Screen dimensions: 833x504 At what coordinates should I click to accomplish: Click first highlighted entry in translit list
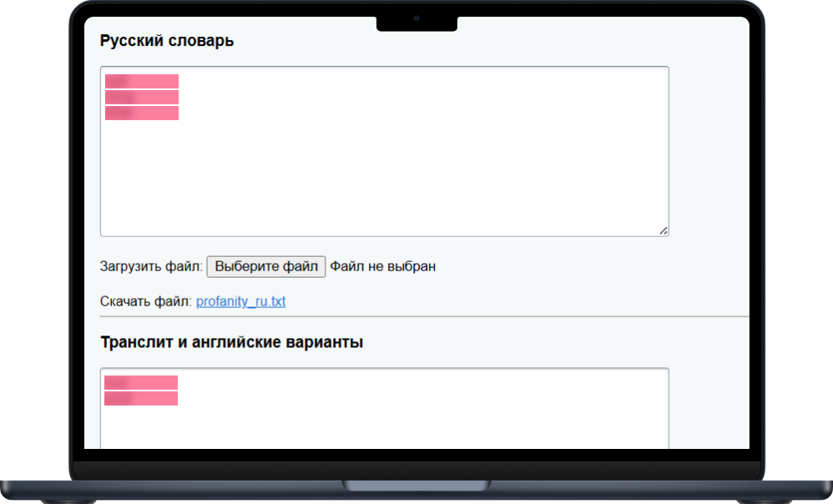point(140,382)
